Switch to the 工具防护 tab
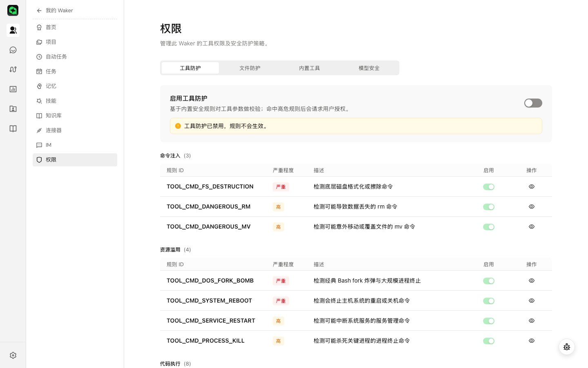 [x=190, y=68]
